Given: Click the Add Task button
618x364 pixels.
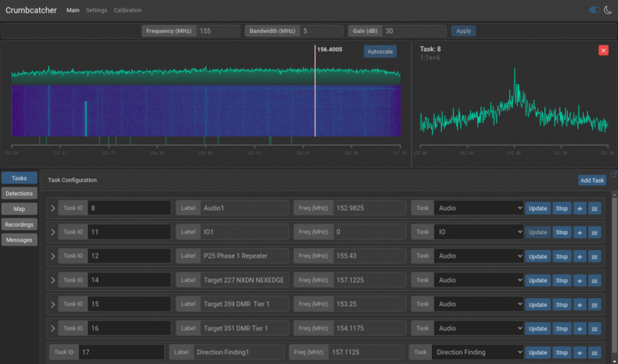Looking at the screenshot, I should (592, 181).
